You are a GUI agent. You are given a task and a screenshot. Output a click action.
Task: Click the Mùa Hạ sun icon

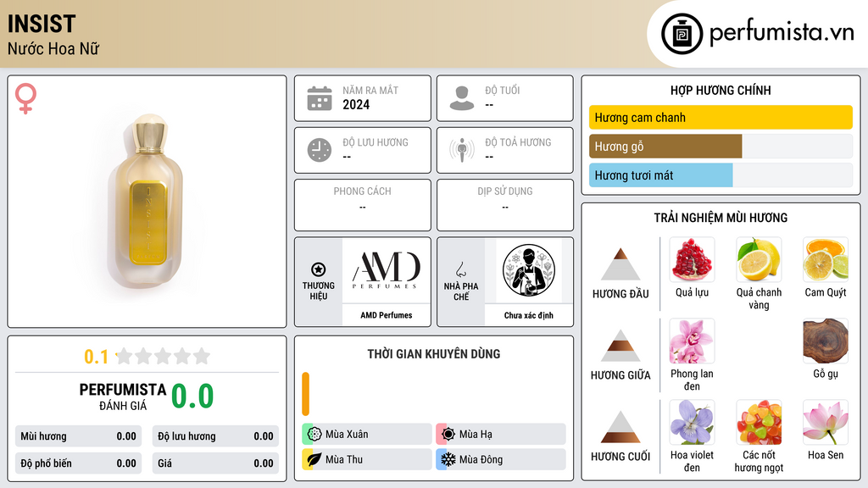448,434
